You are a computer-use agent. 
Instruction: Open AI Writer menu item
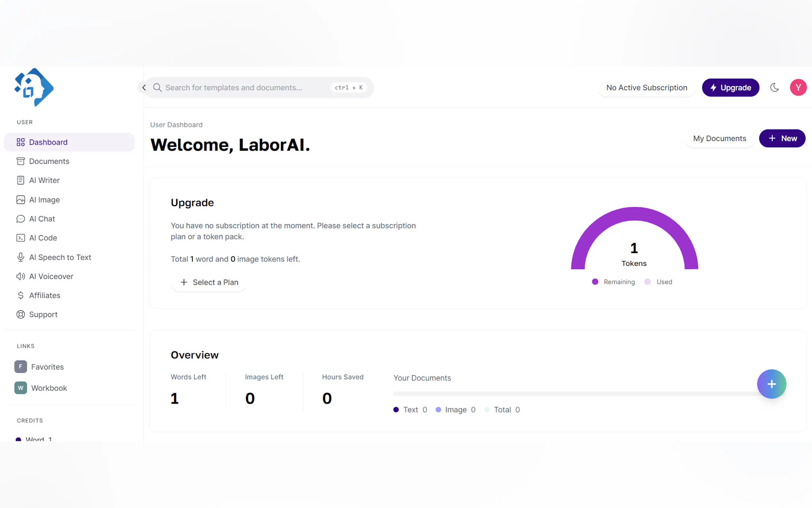[44, 180]
